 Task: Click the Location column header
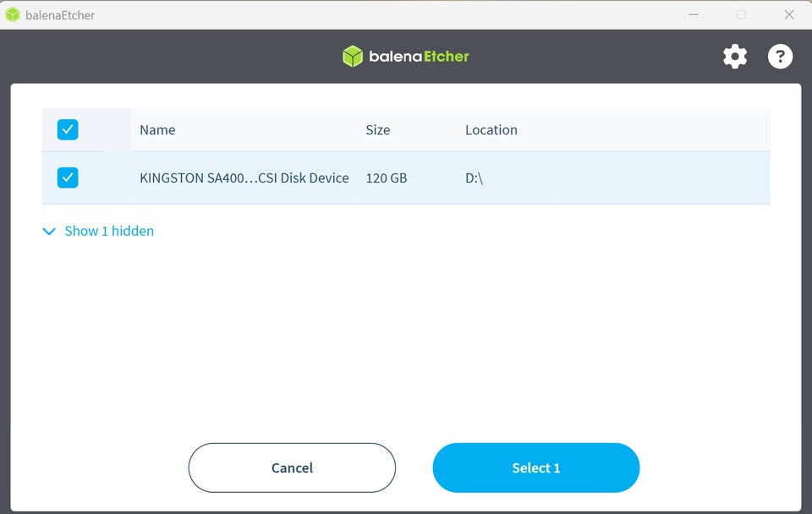pos(491,130)
